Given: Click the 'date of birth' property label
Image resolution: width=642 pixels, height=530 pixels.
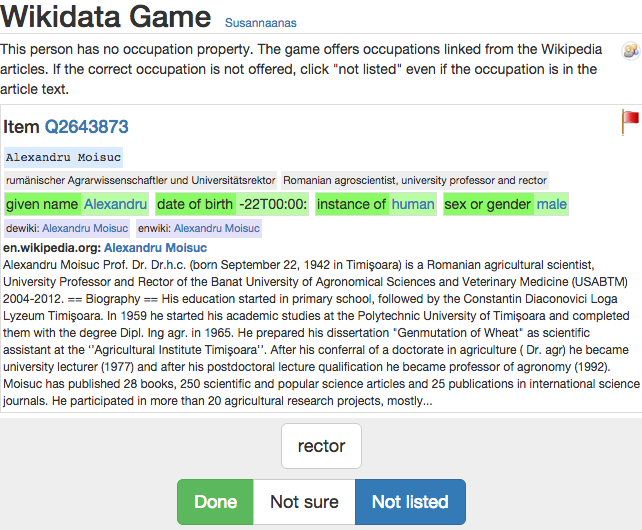Looking at the screenshot, I should (195, 204).
